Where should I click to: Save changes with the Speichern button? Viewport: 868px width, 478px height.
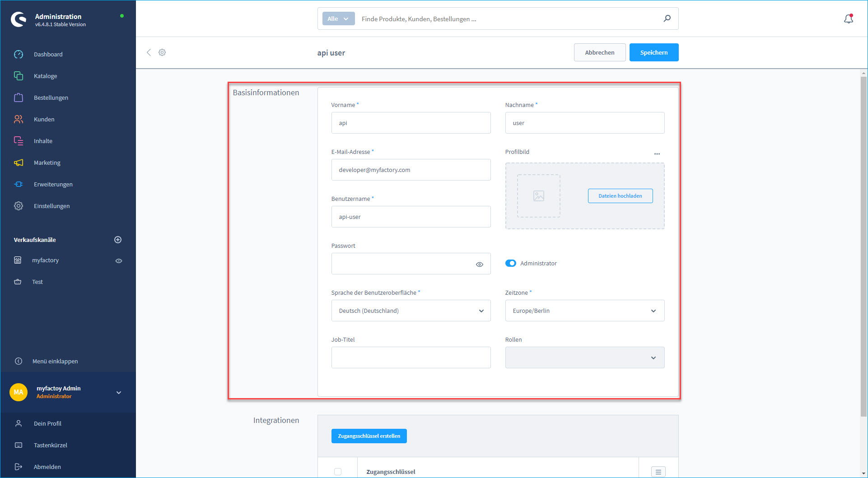coord(653,52)
